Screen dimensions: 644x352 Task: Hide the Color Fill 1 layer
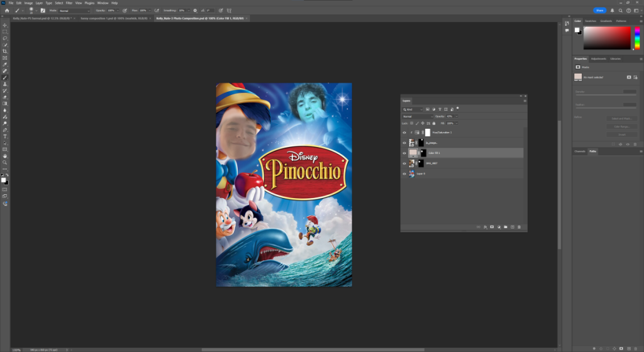pos(404,153)
